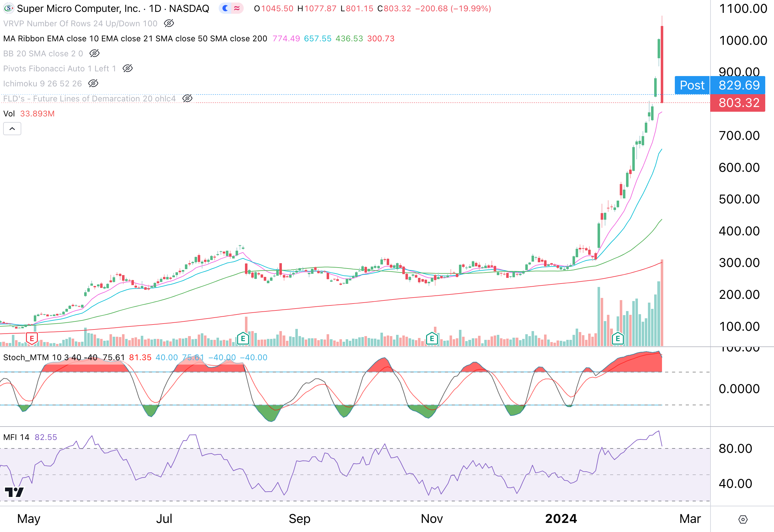Click the post-market moon session icon
Image resolution: width=774 pixels, height=532 pixels.
[225, 8]
